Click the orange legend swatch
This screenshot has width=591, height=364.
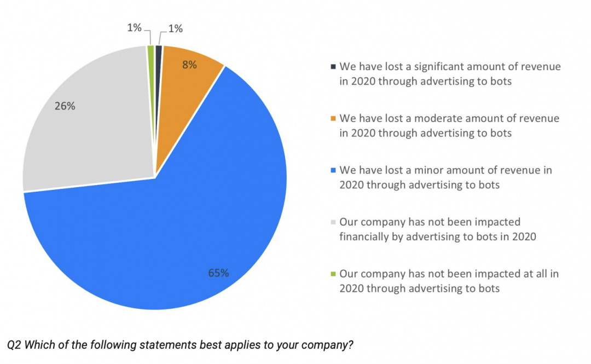[x=333, y=118]
